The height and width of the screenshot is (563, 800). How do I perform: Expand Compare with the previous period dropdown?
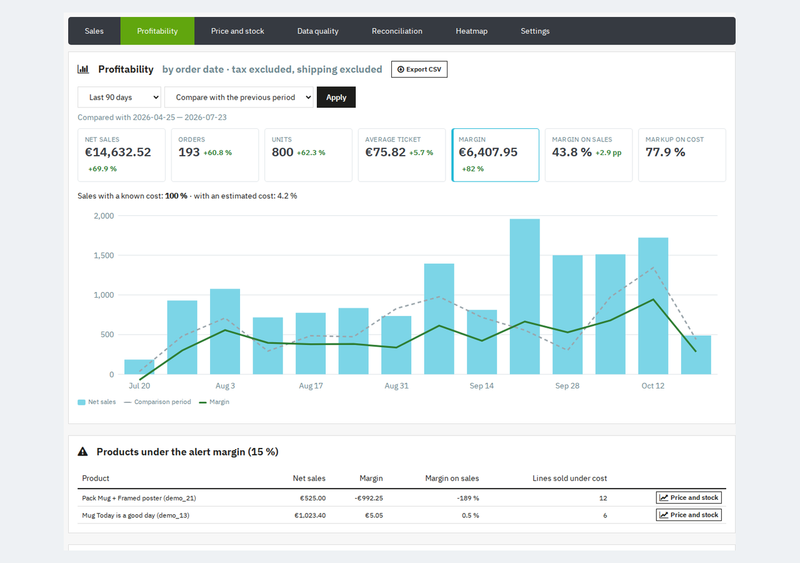[x=239, y=97]
